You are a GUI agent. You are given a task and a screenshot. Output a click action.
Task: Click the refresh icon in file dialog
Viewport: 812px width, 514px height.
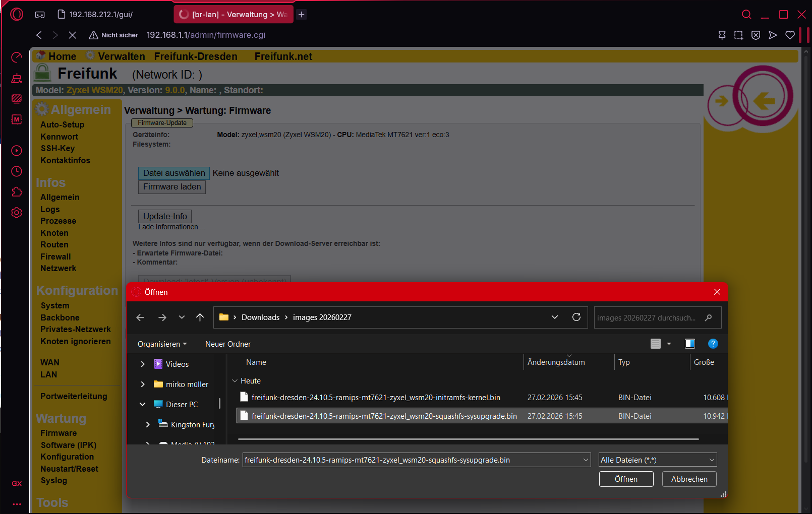(576, 317)
